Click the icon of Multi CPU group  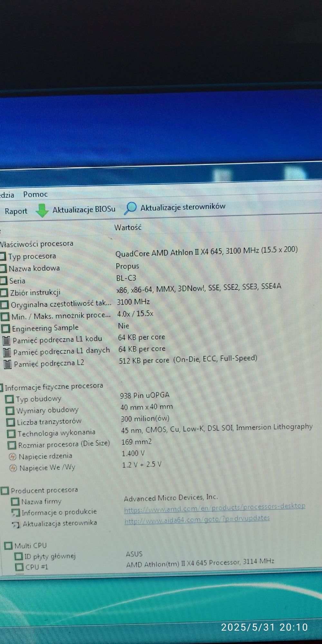8,546
